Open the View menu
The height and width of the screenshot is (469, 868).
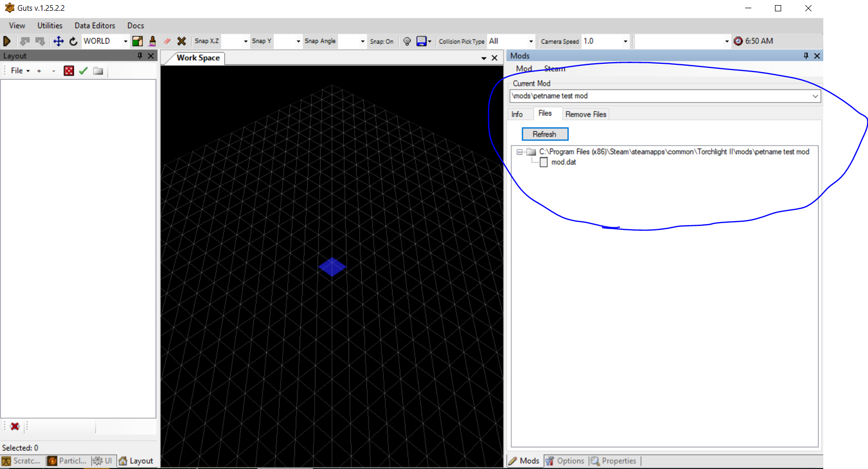(17, 26)
